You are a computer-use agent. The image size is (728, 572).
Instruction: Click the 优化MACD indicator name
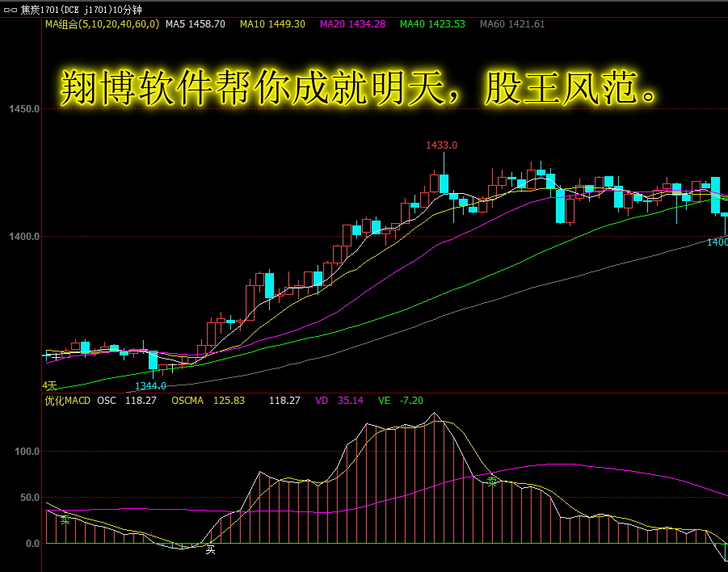[68, 401]
